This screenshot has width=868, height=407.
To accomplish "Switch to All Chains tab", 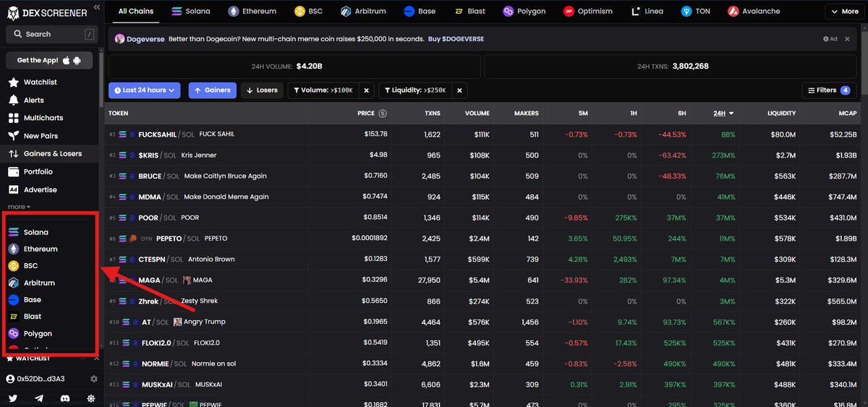I will (x=136, y=12).
